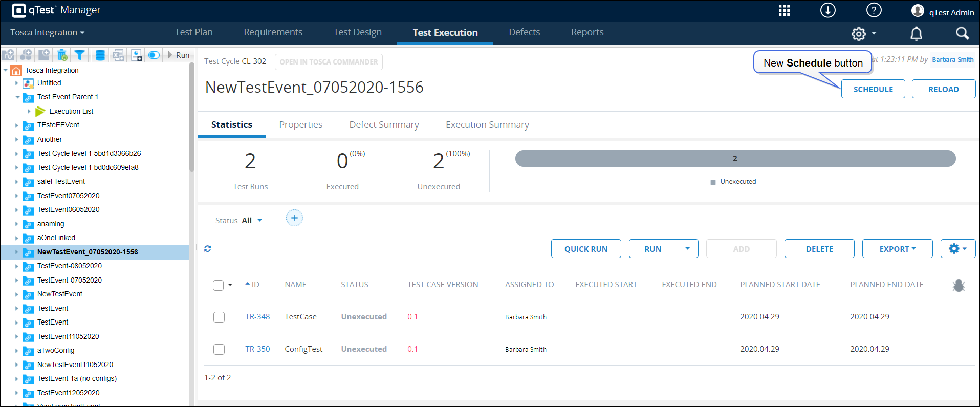This screenshot has width=980, height=407.
Task: Click the gray Unexecuted progress bar
Action: (735, 159)
